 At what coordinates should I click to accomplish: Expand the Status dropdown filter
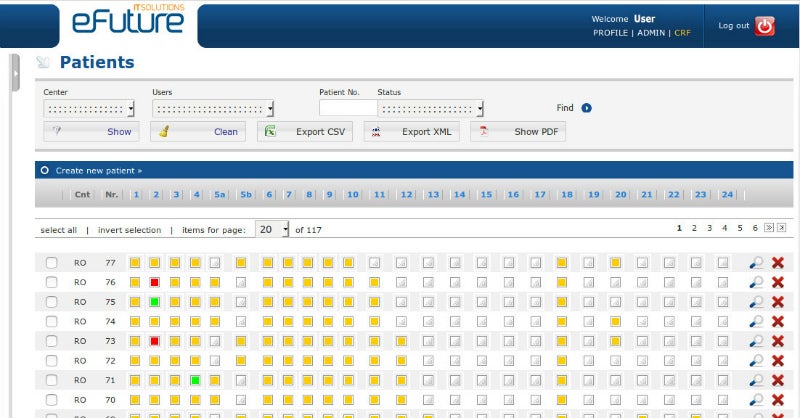[x=431, y=108]
